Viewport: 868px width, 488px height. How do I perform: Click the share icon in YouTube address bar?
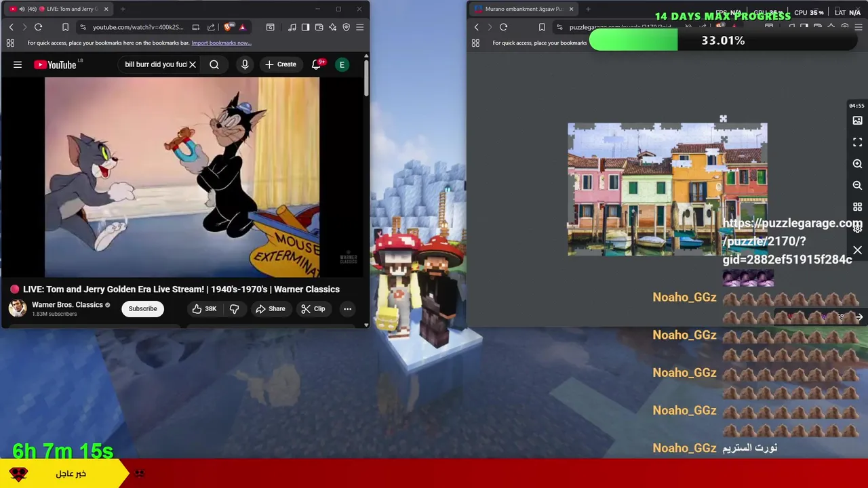click(211, 27)
